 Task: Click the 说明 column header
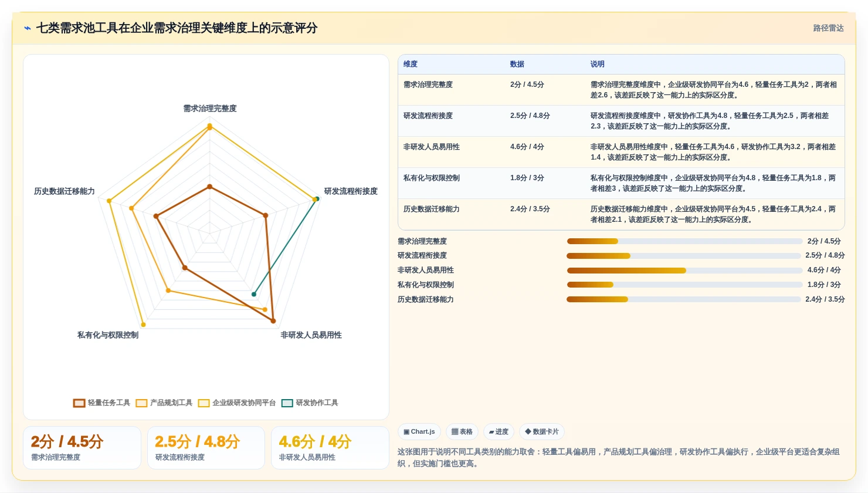[597, 64]
